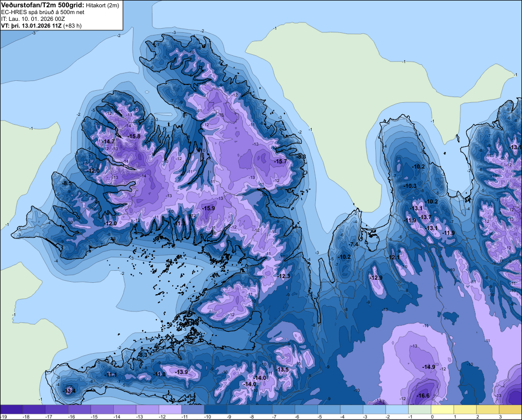Click the -13.5 temperature label
This screenshot has height=420, width=522.
282,370
